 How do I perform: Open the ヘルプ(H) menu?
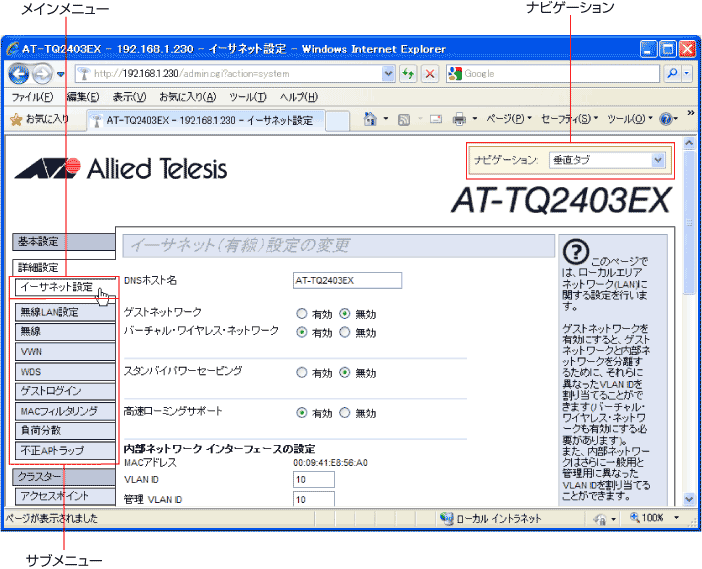(x=299, y=97)
